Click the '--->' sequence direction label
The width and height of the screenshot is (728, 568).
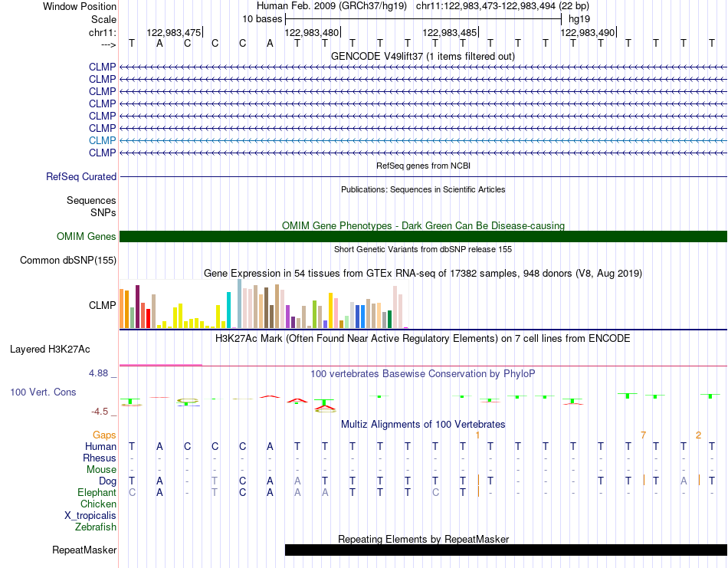[108, 44]
